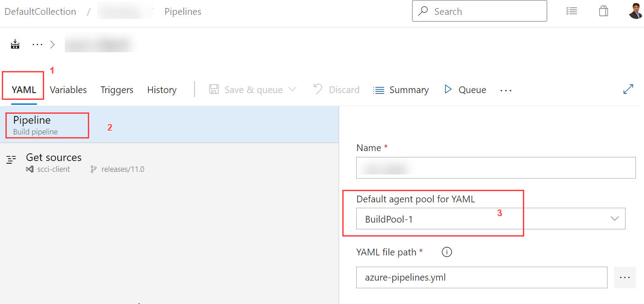Expand the Save & queue dropdown arrow

[292, 89]
